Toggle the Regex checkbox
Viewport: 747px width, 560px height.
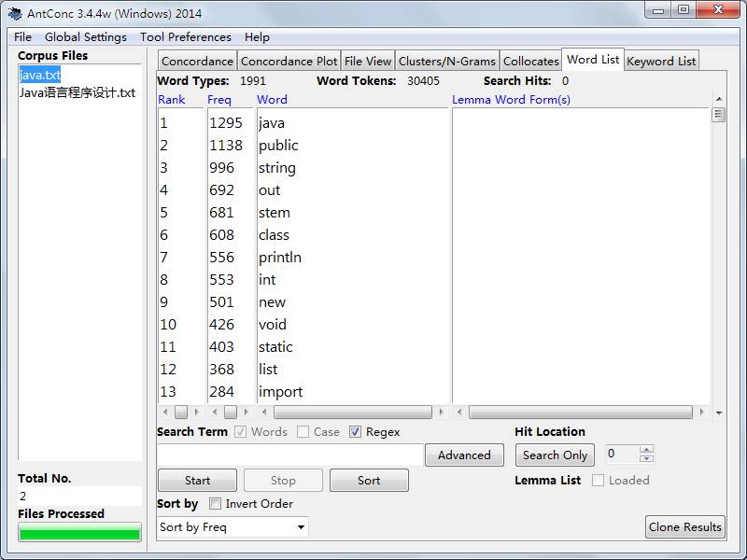(x=355, y=432)
